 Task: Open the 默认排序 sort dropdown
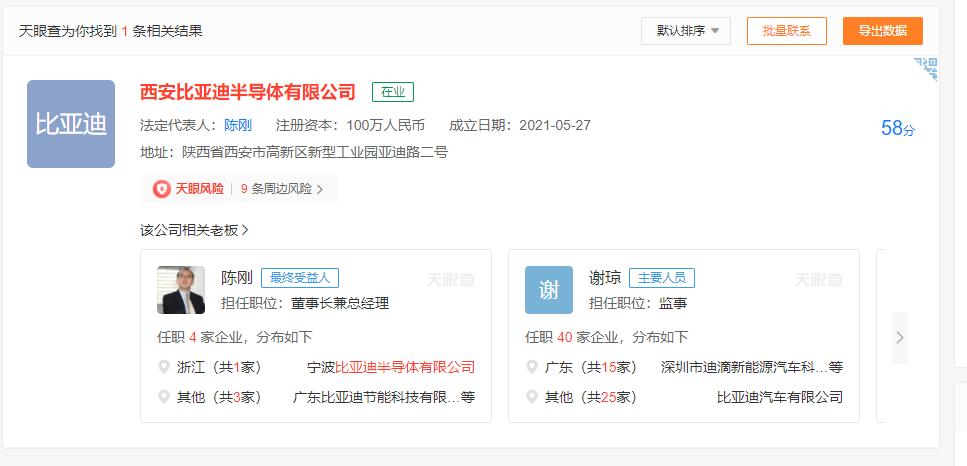686,31
